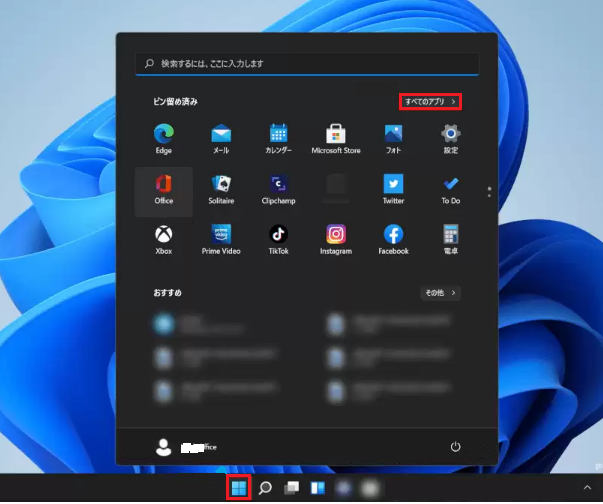Open the Edge browser app

pyautogui.click(x=163, y=140)
